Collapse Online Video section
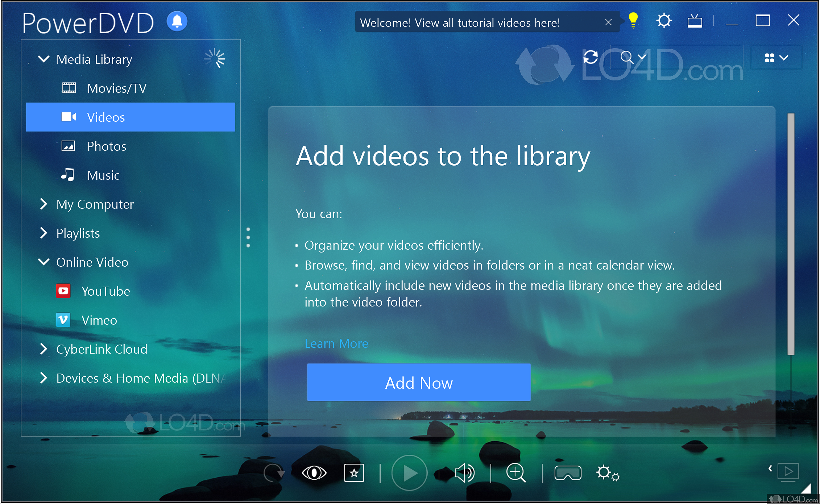Image resolution: width=820 pixels, height=504 pixels. 44,262
